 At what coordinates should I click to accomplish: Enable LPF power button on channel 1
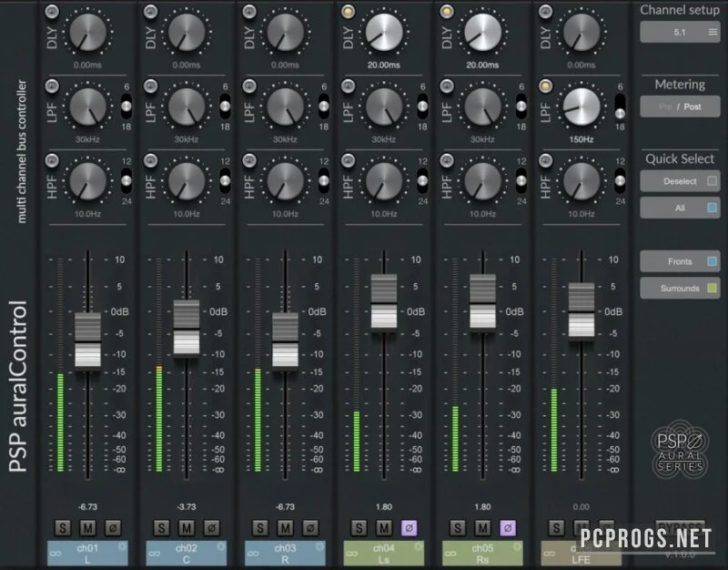[52, 86]
